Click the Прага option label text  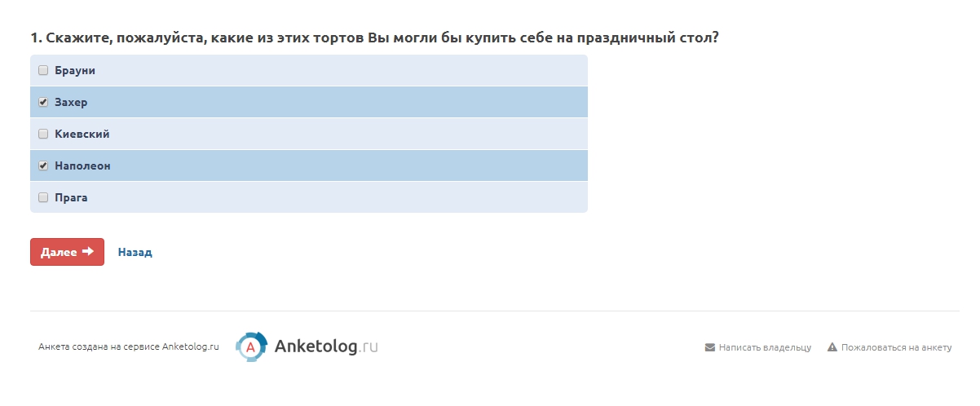(x=71, y=197)
